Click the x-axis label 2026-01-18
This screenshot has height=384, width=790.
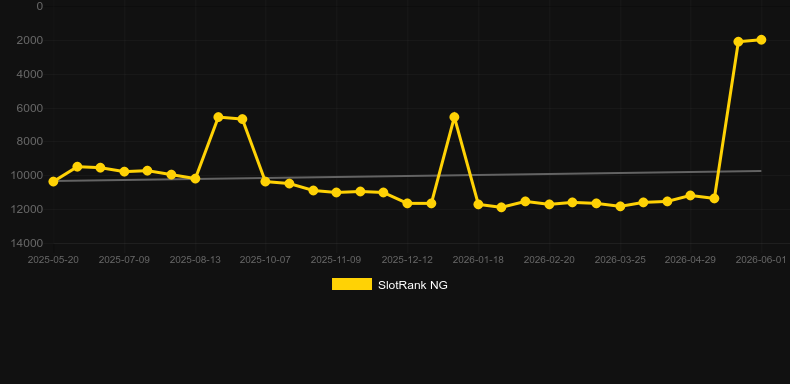[x=478, y=260]
